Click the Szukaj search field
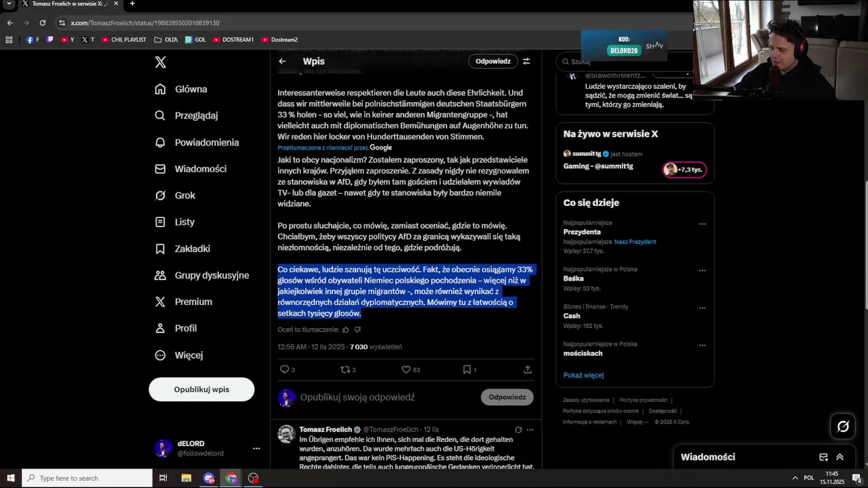This screenshot has width=868, height=488. (x=624, y=62)
